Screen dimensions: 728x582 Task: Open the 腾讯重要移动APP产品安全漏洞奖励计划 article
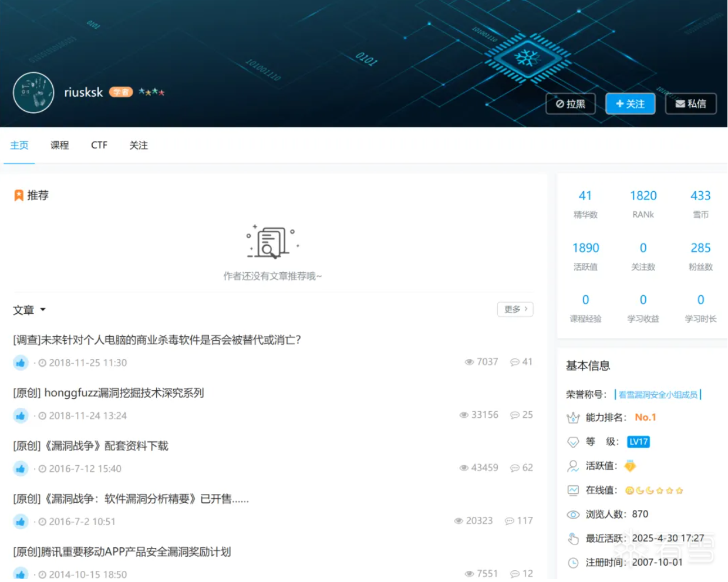[122, 552]
